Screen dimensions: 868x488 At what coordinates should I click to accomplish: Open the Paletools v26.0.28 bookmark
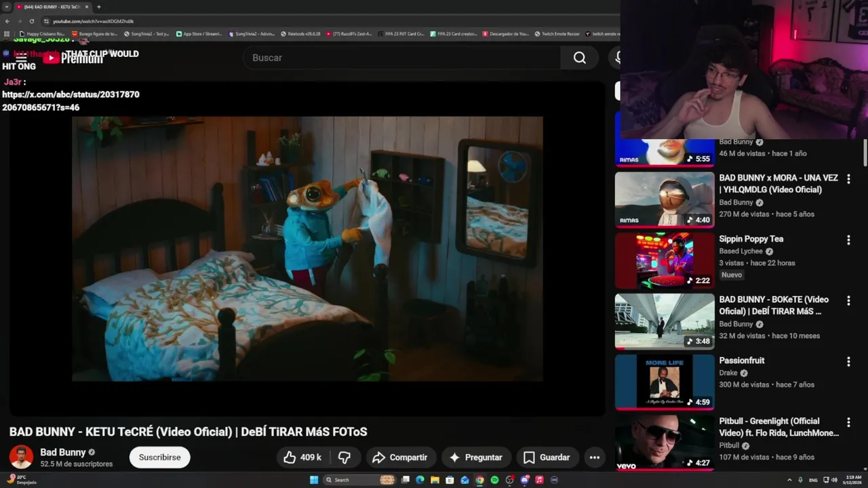(x=300, y=33)
